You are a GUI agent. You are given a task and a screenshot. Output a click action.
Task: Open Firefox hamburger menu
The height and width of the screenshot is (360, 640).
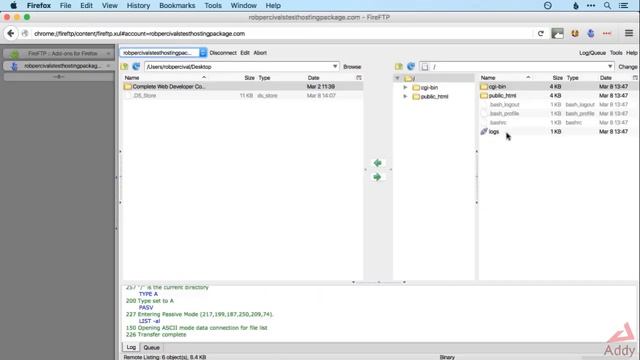click(629, 33)
